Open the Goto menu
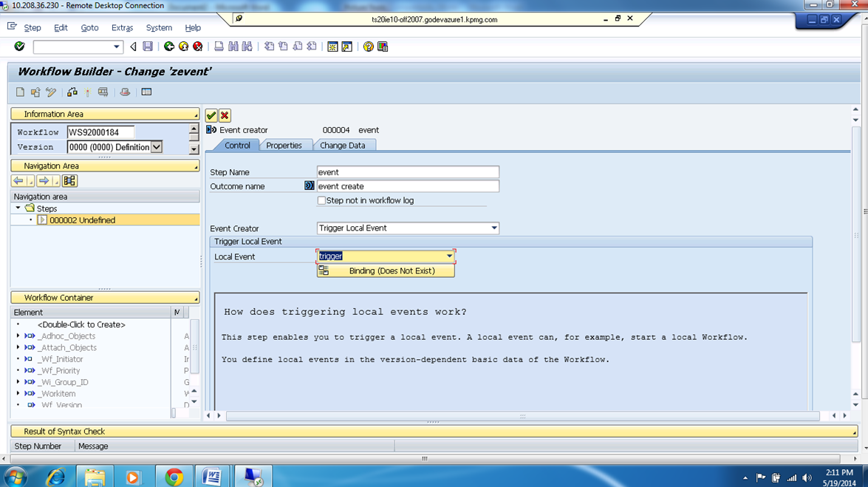868x487 pixels. [90, 27]
